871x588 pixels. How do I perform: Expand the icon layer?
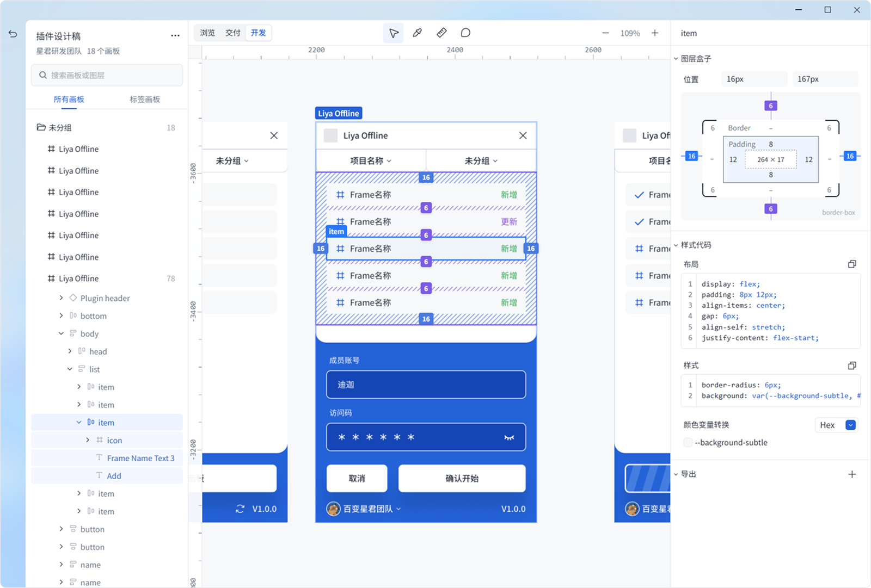coord(88,440)
